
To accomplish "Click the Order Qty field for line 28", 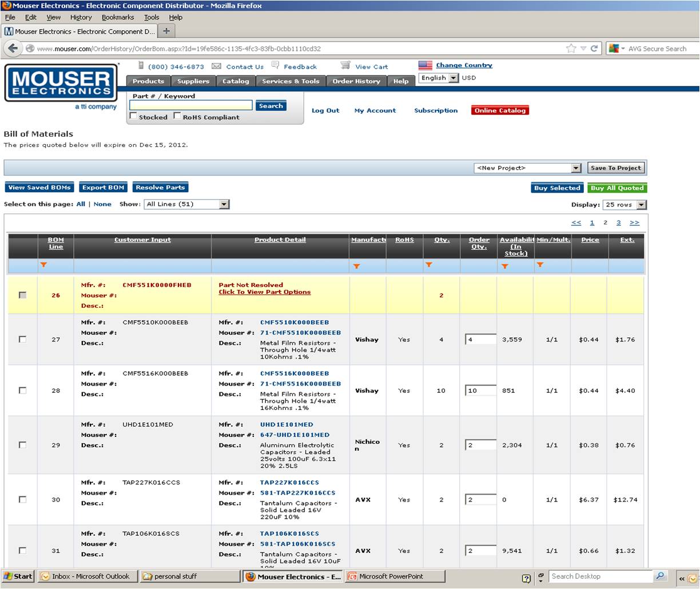I will 480,391.
